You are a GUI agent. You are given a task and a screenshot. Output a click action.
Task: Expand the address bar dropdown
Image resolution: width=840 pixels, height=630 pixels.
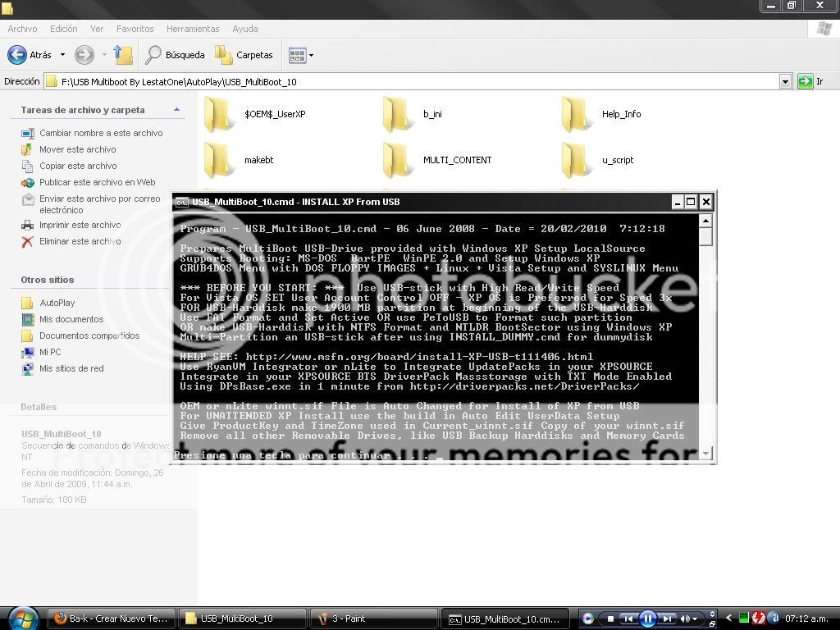click(x=785, y=82)
